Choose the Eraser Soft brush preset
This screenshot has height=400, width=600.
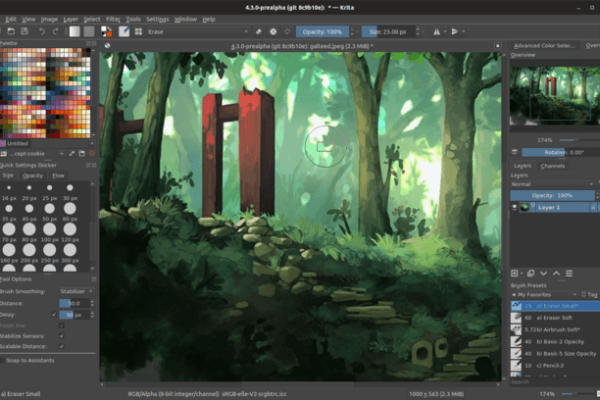tap(555, 318)
